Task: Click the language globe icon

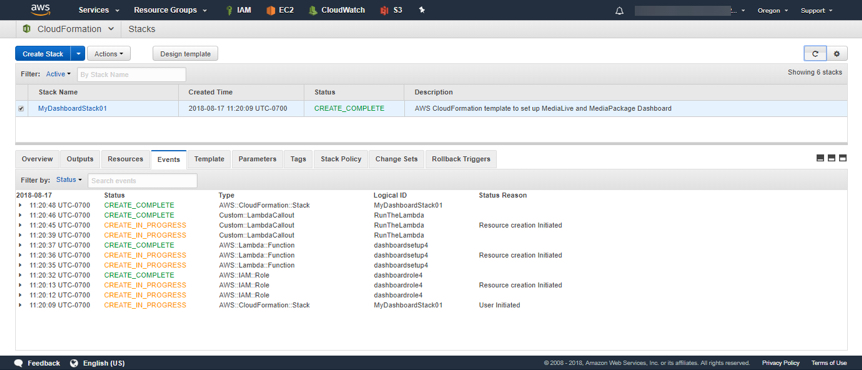Action: [74, 363]
